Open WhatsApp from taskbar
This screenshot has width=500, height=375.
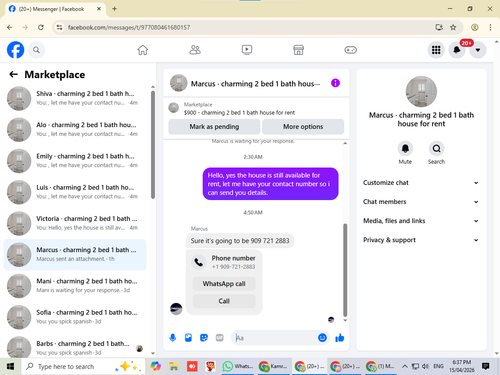coord(238,366)
